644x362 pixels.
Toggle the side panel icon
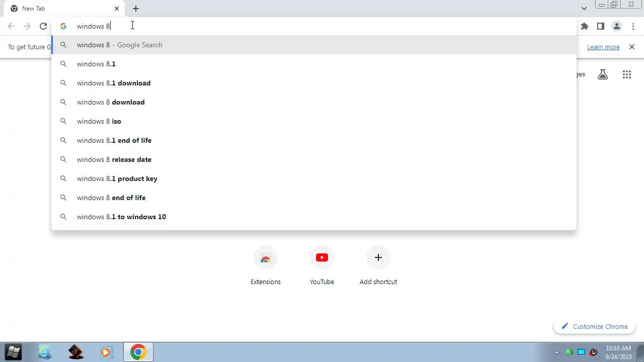(x=601, y=26)
